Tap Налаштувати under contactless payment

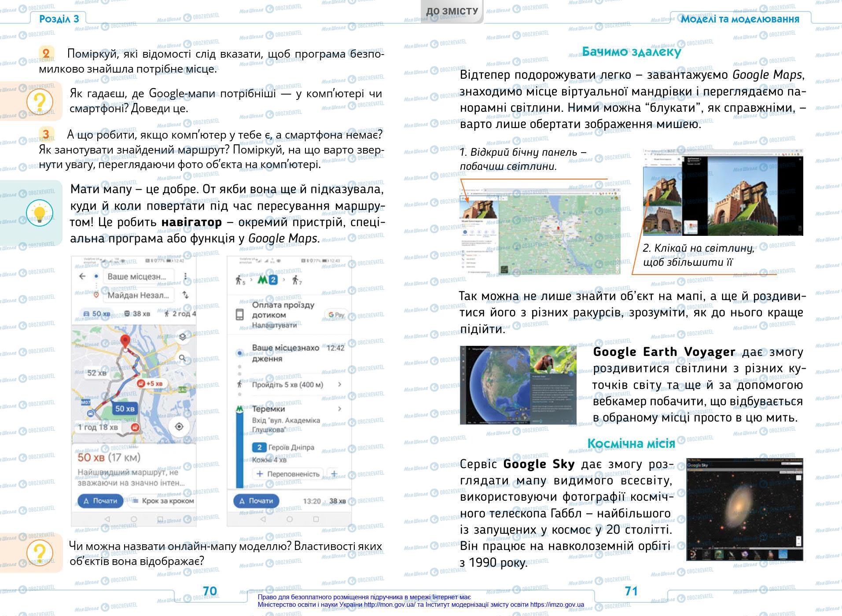pyautogui.click(x=274, y=325)
